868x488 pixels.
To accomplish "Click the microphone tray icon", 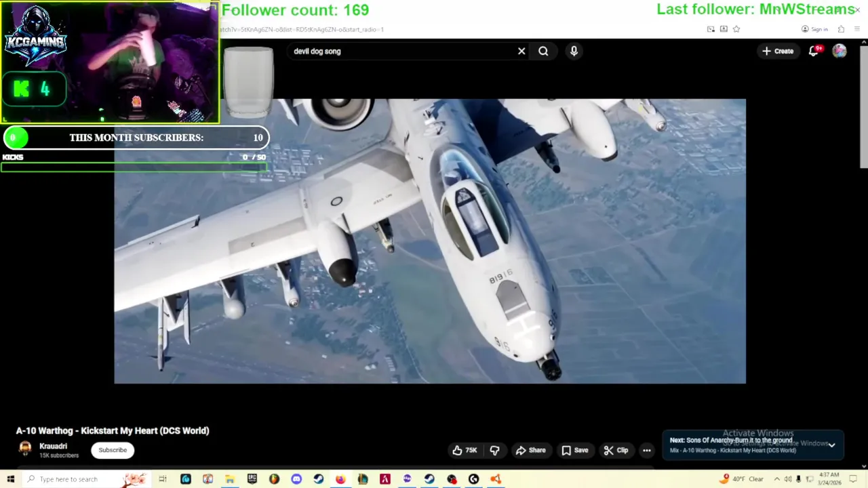I will coord(798,479).
